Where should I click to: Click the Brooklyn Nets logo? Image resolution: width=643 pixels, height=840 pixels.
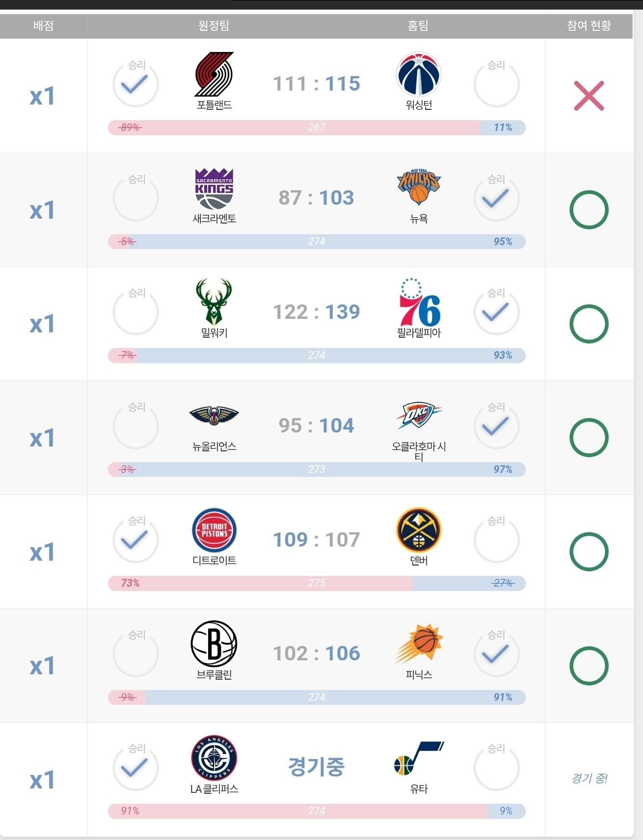214,644
